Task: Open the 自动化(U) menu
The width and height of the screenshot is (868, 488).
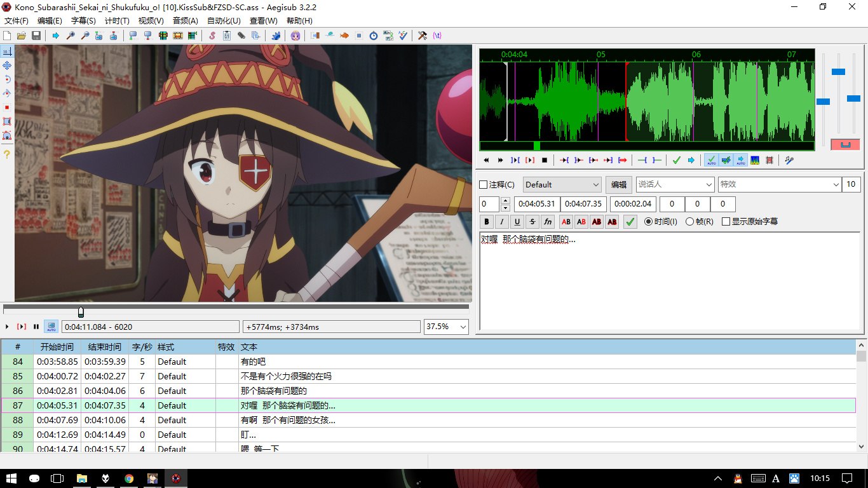Action: (x=224, y=21)
